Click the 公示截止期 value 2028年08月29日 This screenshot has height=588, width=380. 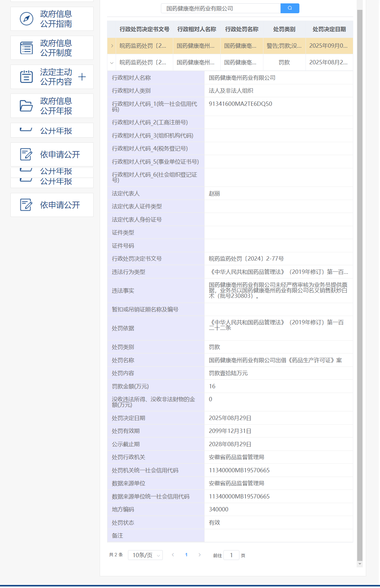pos(230,444)
